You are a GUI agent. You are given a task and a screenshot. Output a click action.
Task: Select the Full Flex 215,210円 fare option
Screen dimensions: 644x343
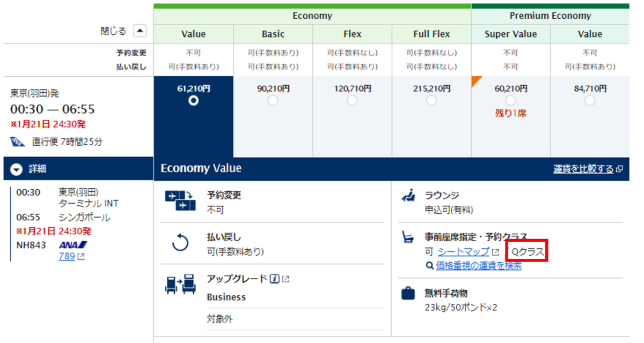coord(431,101)
